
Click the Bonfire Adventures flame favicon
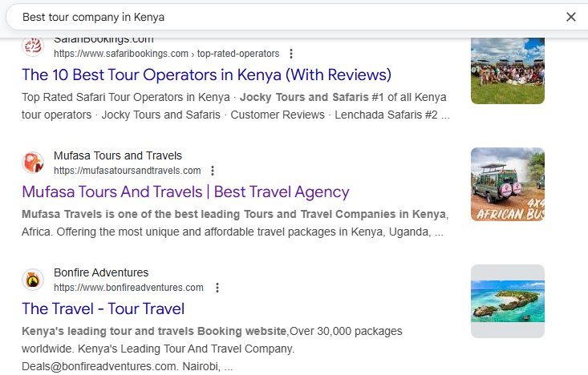(33, 280)
